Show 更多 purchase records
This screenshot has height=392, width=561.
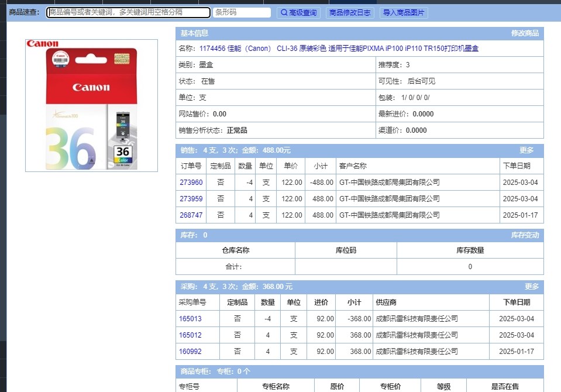coord(532,286)
